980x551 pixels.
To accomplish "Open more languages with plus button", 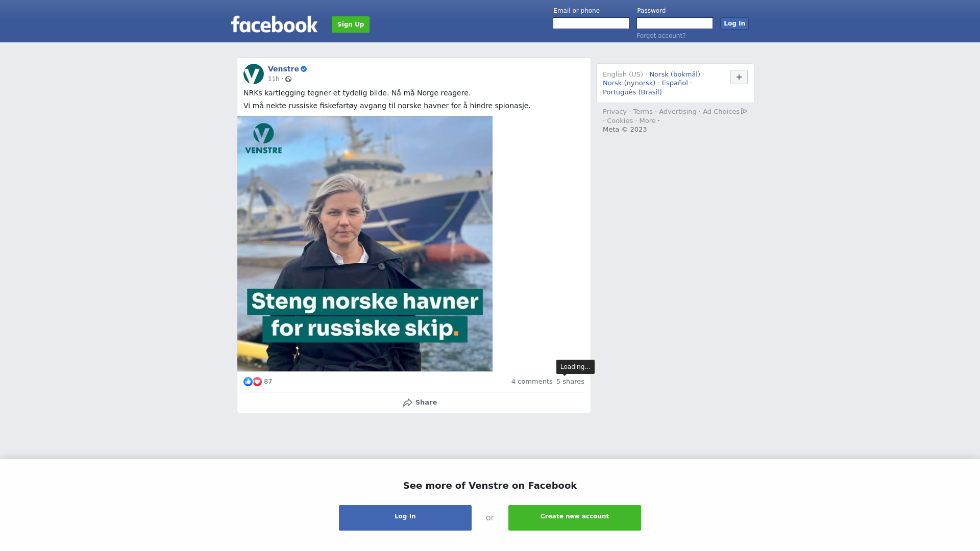I will click(739, 77).
